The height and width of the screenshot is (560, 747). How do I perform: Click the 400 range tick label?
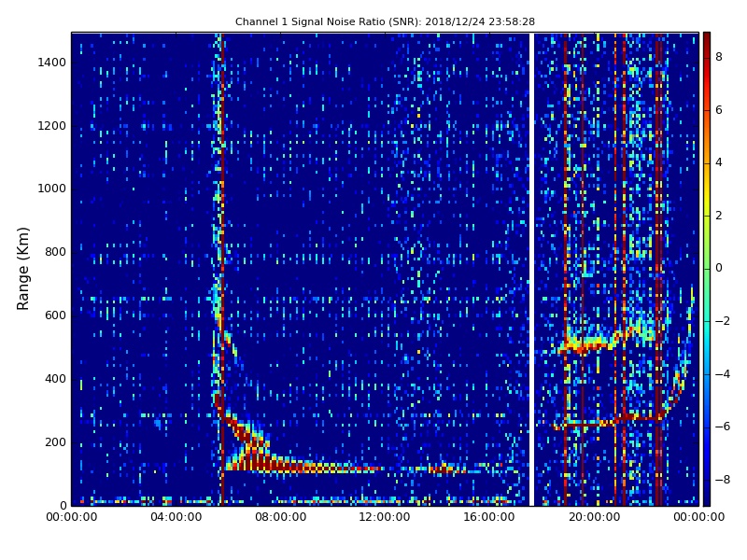pos(55,379)
